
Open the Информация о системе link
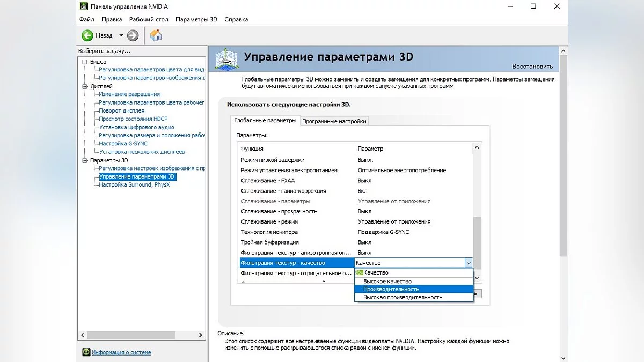pyautogui.click(x=121, y=352)
